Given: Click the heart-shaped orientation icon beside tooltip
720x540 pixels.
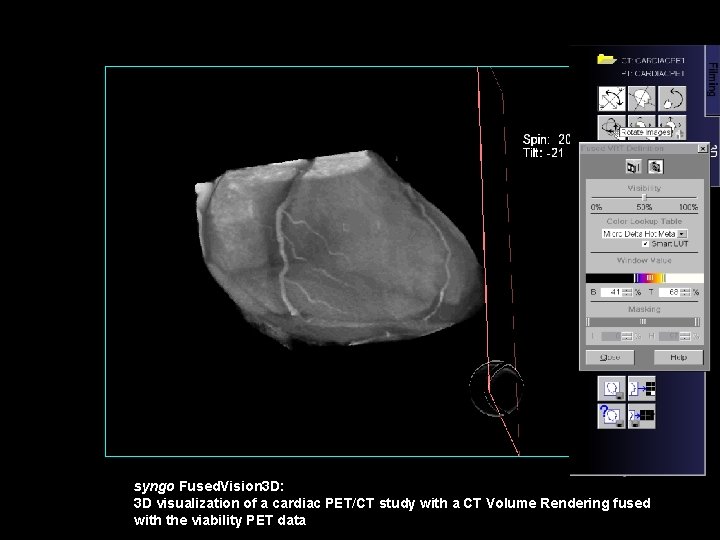Looking at the screenshot, I should pyautogui.click(x=611, y=126).
